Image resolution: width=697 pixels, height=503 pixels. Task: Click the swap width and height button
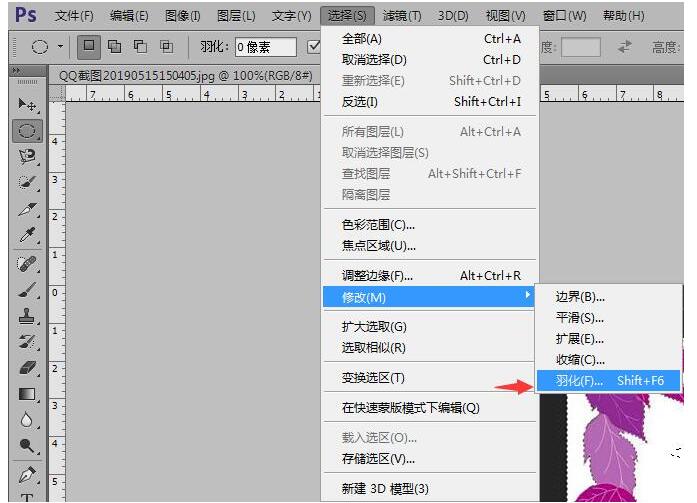click(x=625, y=47)
